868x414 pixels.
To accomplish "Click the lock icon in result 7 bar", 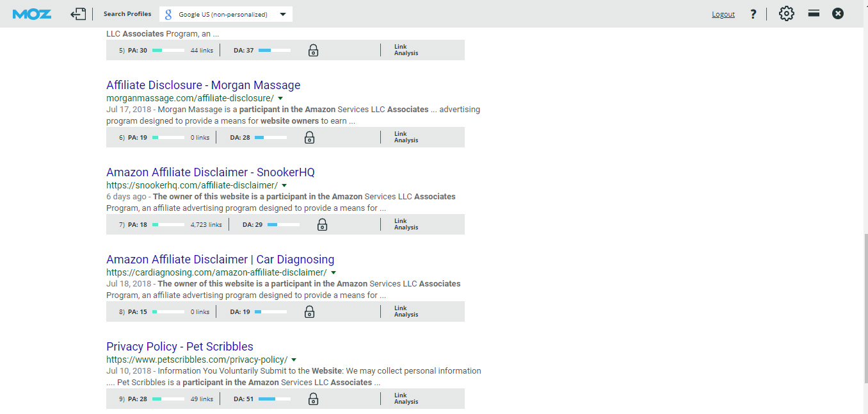I will [x=323, y=224].
